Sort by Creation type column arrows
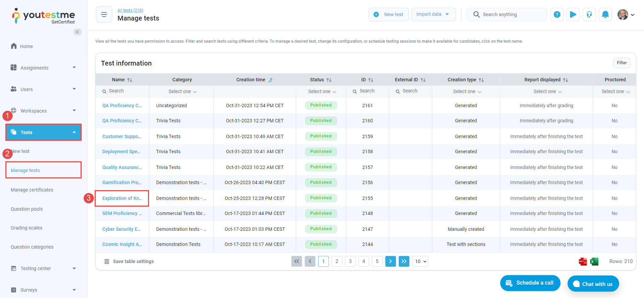This screenshot has height=298, width=644. (x=481, y=80)
